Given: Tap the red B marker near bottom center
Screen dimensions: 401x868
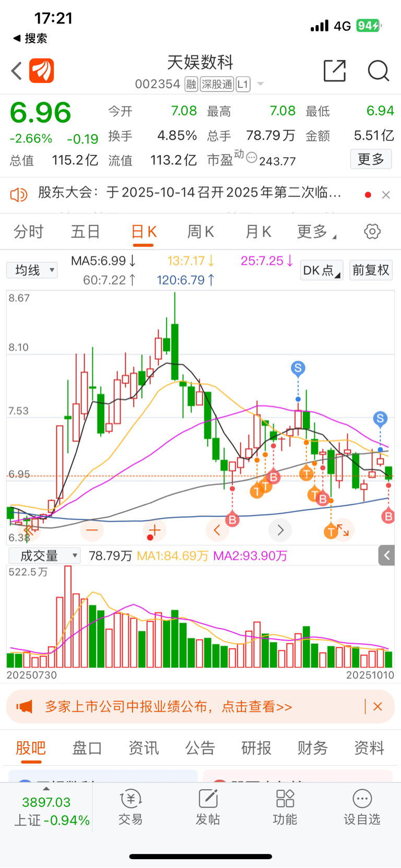Looking at the screenshot, I should (x=232, y=519).
